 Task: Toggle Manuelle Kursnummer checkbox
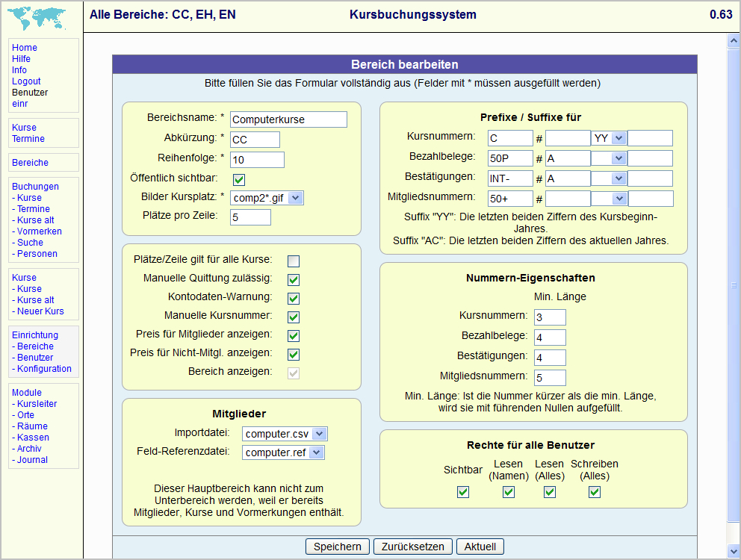294,317
